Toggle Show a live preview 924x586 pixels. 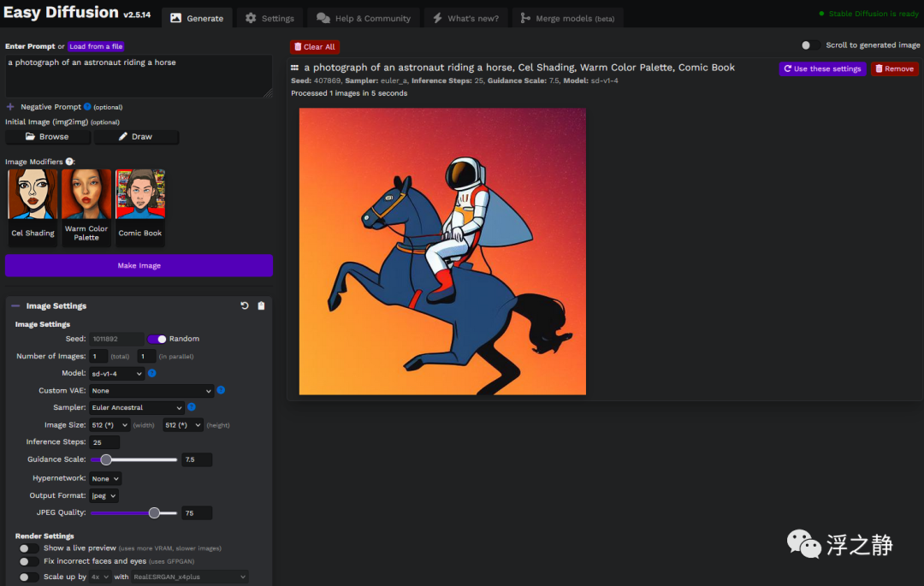(x=29, y=548)
